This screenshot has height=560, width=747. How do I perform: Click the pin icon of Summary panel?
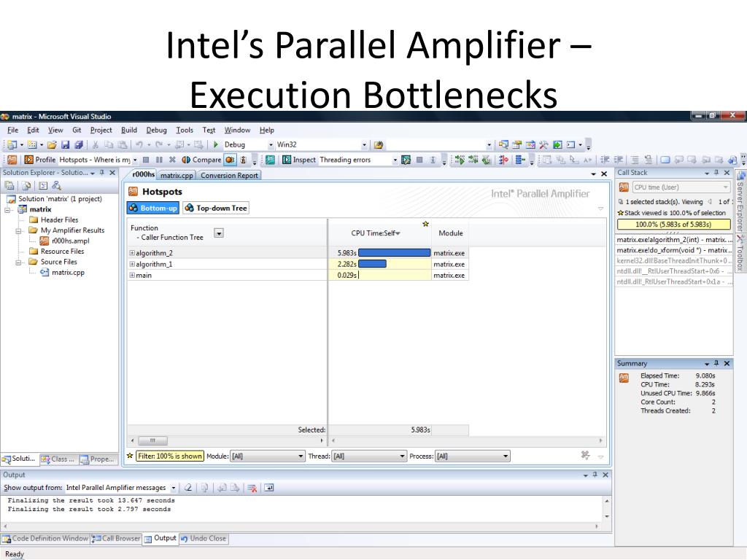point(716,363)
